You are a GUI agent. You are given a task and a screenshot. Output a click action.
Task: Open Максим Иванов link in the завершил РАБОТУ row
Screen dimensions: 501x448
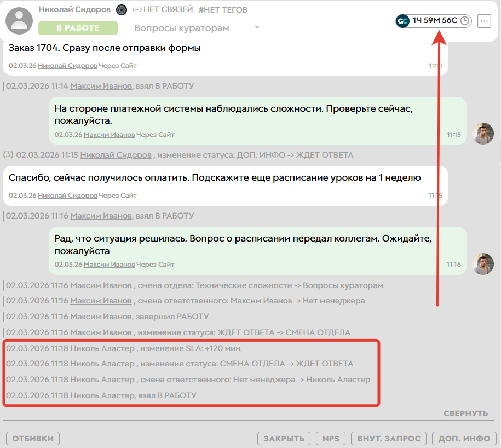[101, 317]
